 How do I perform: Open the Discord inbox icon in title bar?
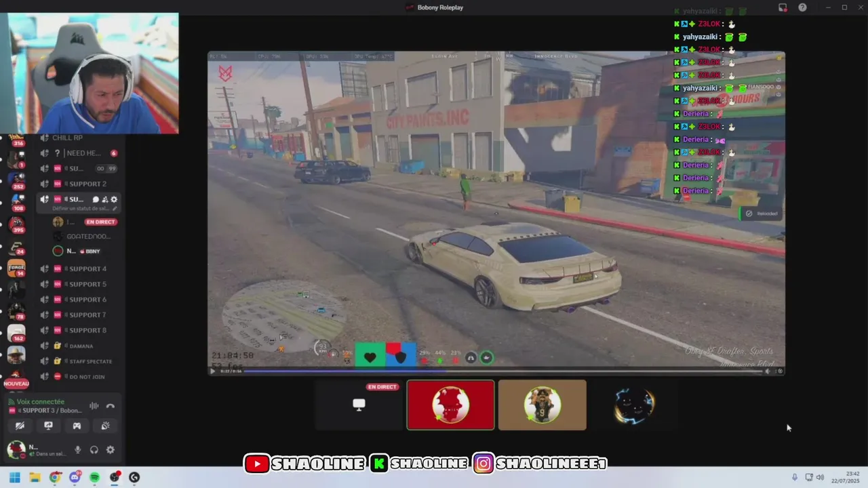(x=783, y=7)
